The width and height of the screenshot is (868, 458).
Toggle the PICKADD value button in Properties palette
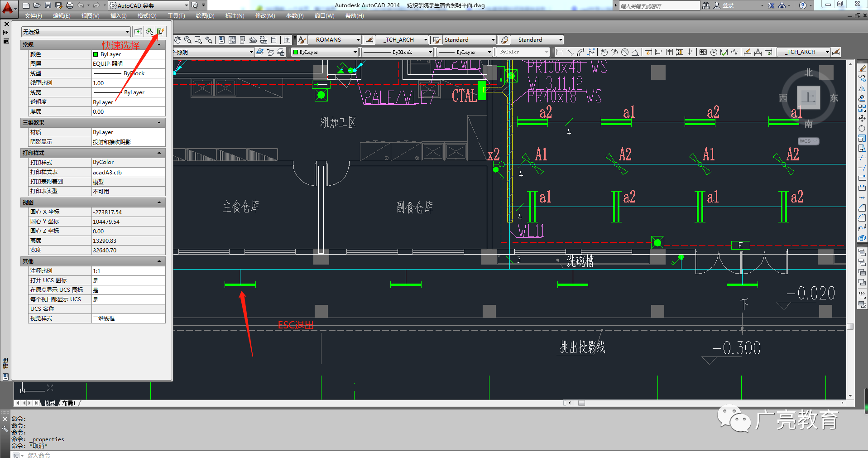138,32
